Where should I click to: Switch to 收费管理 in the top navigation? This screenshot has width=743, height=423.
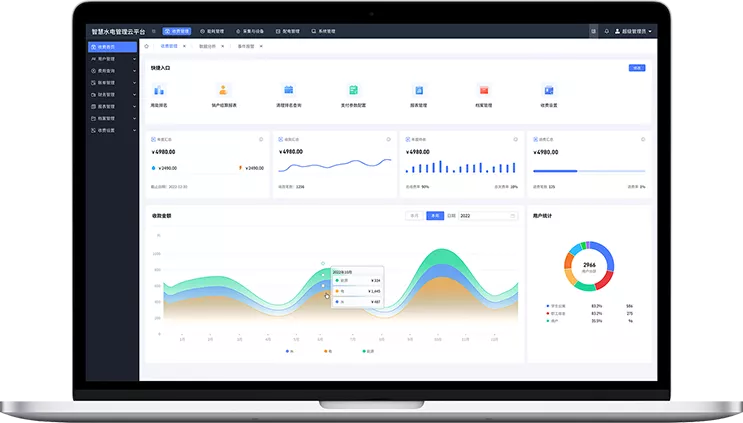(x=177, y=31)
